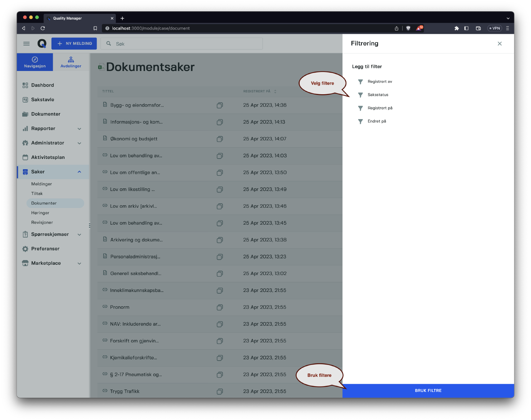
Task: Toggle the VPN button in the browser toolbar
Action: (494, 28)
